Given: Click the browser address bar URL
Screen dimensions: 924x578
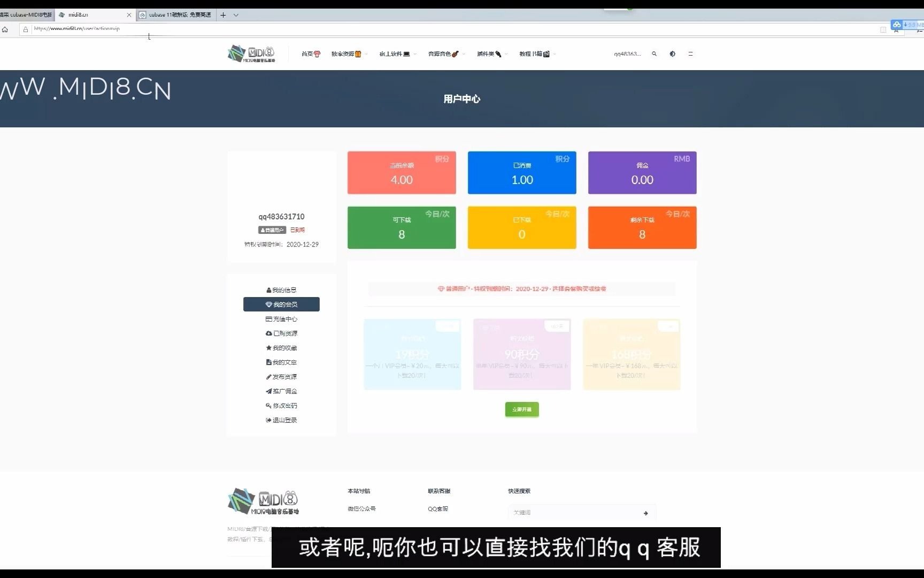Looking at the screenshot, I should (76, 29).
